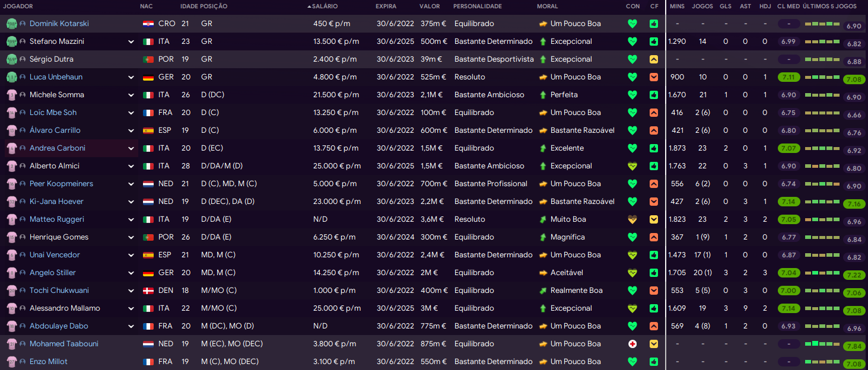
Task: Click the minutes cell "1.873" for Andrea Carboni
Action: tap(677, 148)
